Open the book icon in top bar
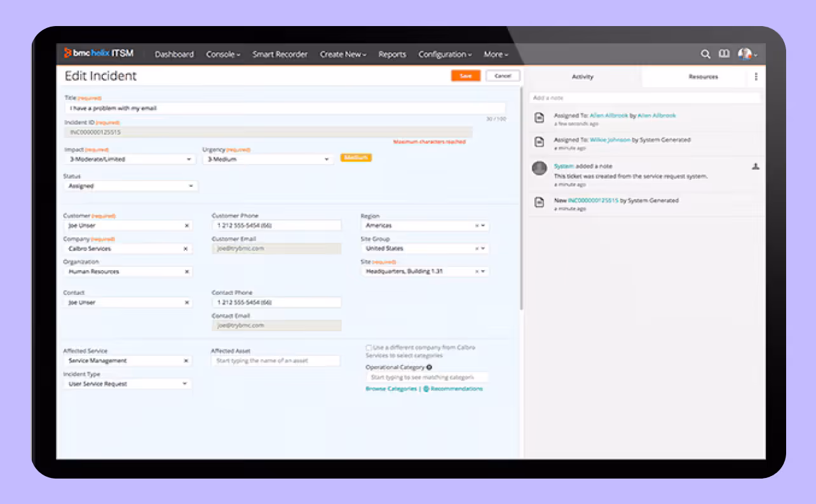The width and height of the screenshot is (816, 504). (x=724, y=54)
